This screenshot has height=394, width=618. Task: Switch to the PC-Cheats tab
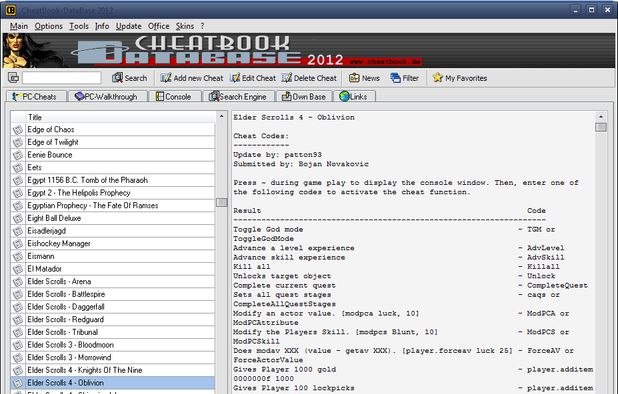point(36,97)
